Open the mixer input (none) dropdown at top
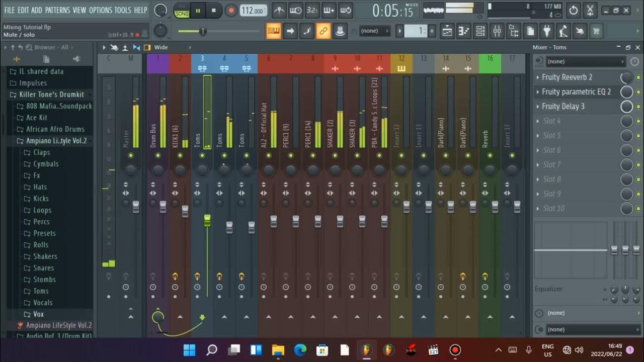The width and height of the screenshot is (644, 362). (586, 61)
